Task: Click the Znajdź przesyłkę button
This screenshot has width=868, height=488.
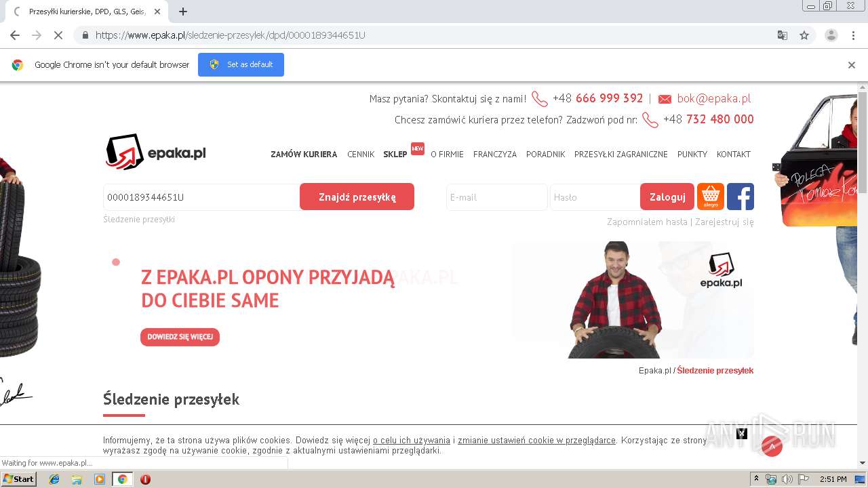Action: [x=357, y=197]
